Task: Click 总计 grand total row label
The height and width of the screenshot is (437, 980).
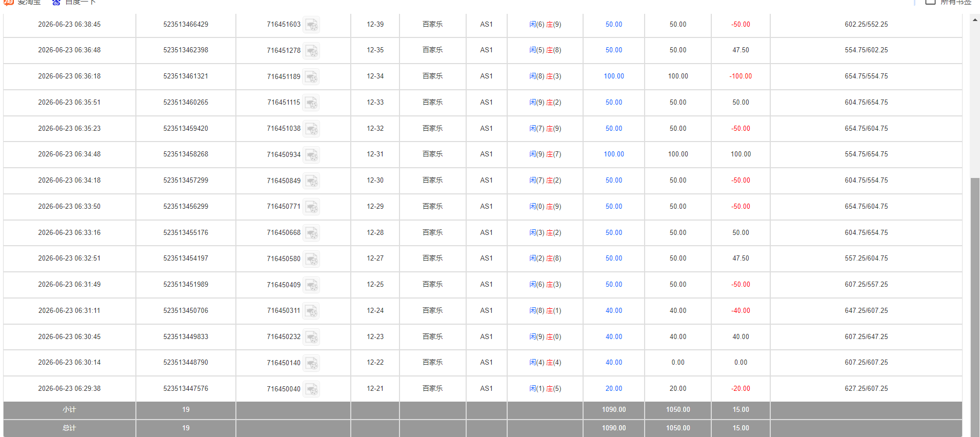Action: (69, 428)
